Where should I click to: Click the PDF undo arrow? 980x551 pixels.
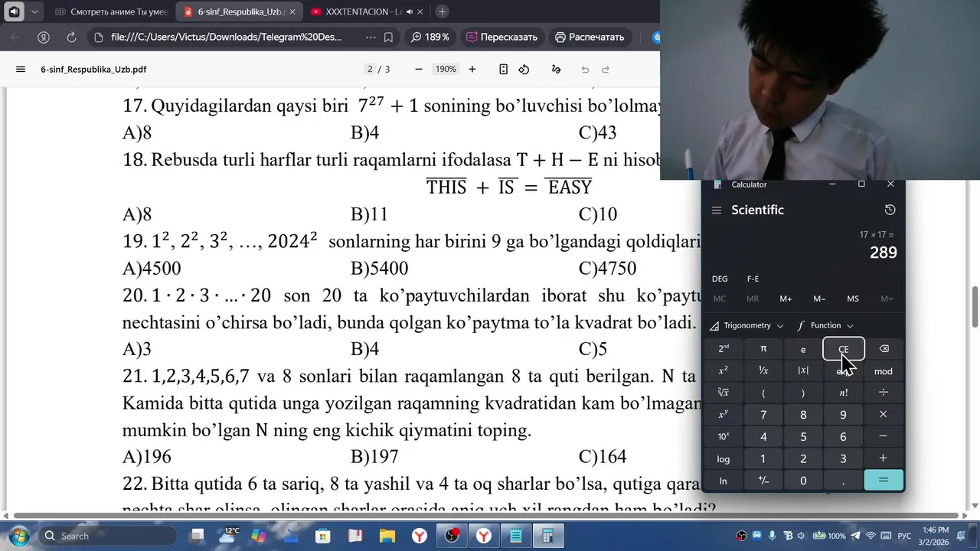585,69
